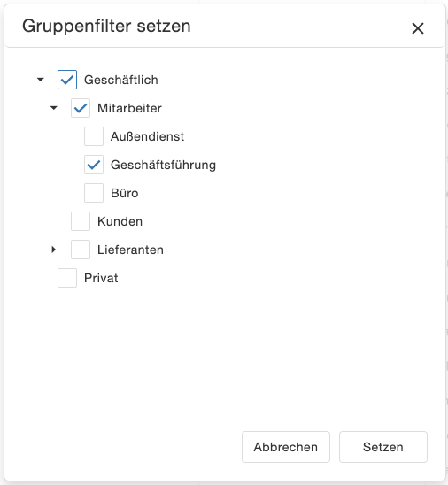
Task: Click the Setzen button
Action: pos(383,447)
